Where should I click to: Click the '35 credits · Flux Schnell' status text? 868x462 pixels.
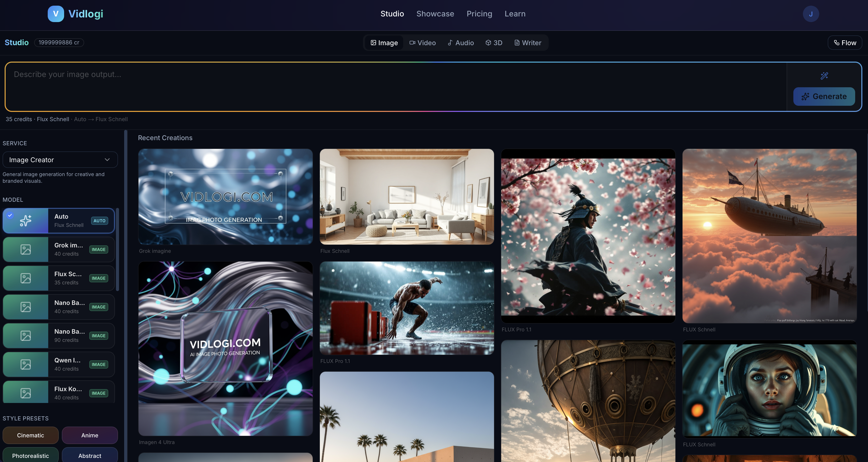pos(37,119)
